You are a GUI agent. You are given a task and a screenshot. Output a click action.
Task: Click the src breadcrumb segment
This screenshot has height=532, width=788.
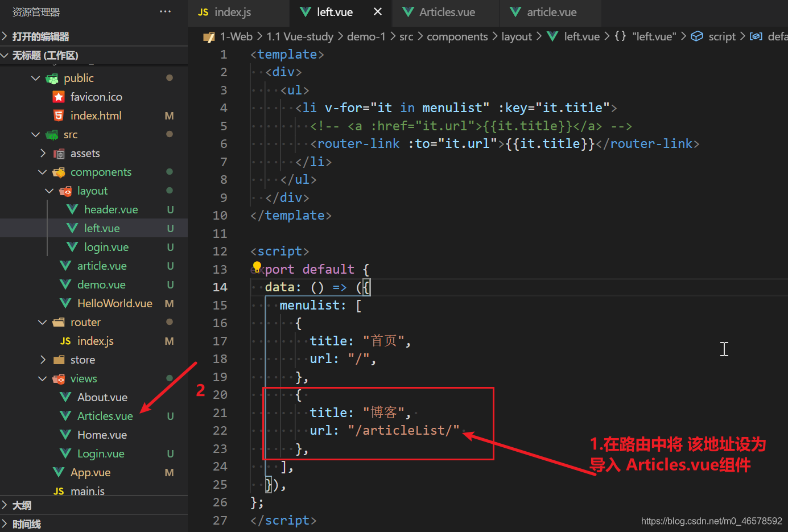pos(406,36)
